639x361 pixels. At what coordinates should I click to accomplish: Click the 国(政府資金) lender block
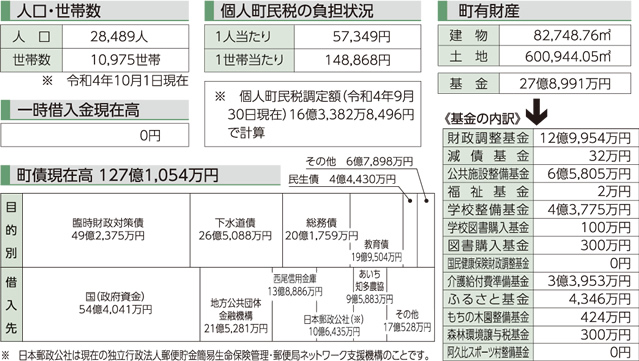click(111, 304)
